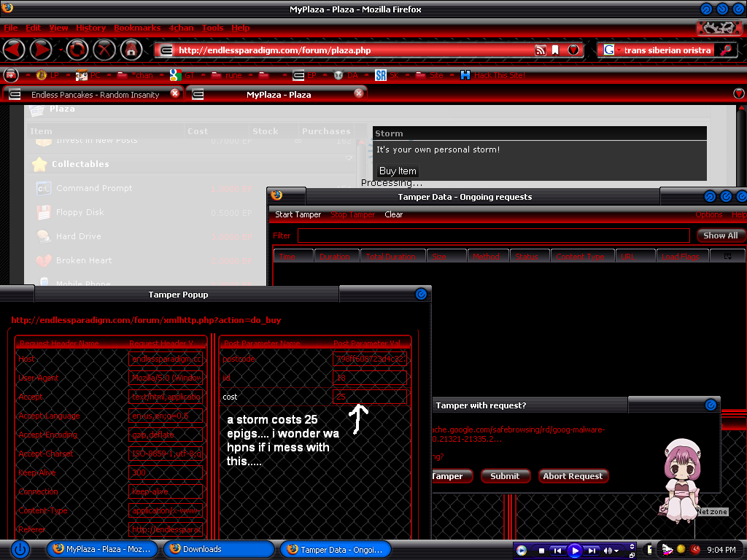Click the cost value field in Tamper Popup
Screen dimensions: 747x560
[370, 397]
